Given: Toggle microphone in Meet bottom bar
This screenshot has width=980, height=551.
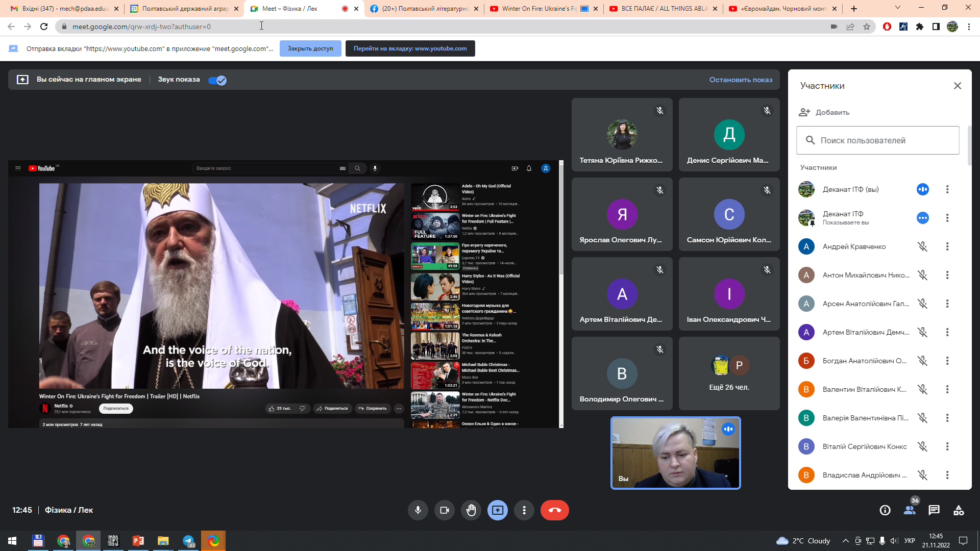Looking at the screenshot, I should coord(418,510).
